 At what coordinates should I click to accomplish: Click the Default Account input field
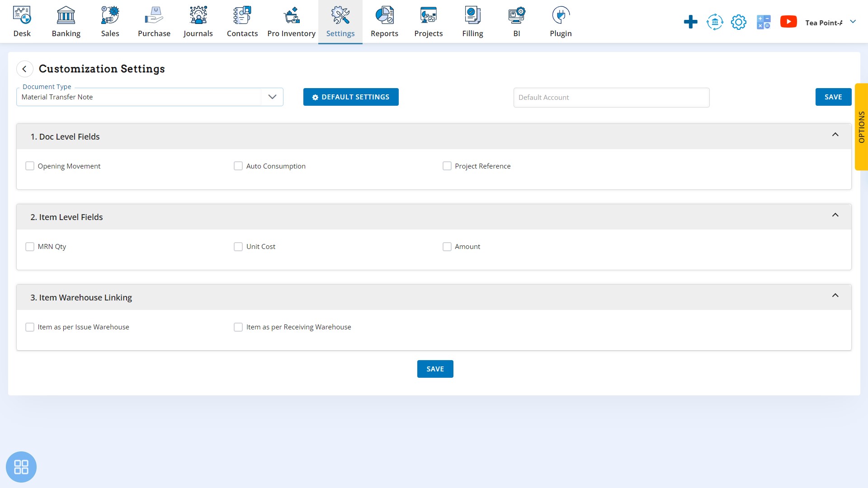click(611, 97)
